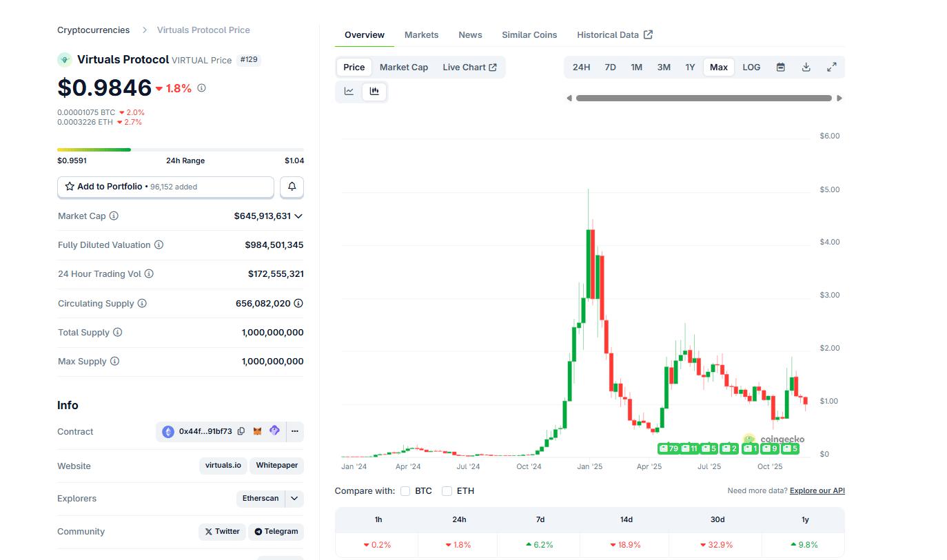Click the MetaMask fox icon

point(257,431)
